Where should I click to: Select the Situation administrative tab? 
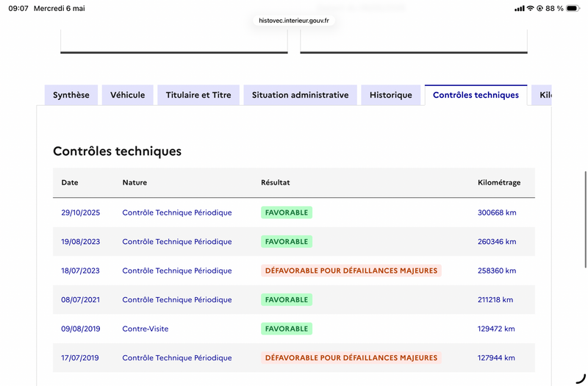tap(300, 95)
